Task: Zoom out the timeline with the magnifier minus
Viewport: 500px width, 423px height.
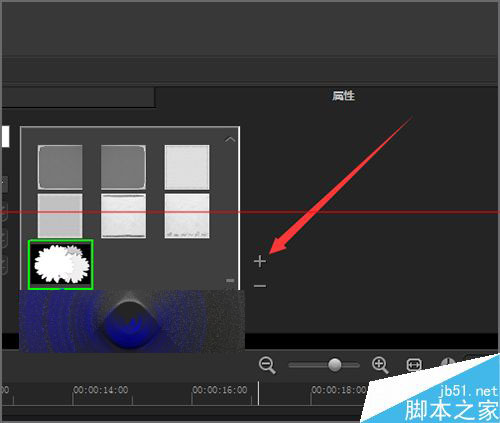Action: coord(267,365)
